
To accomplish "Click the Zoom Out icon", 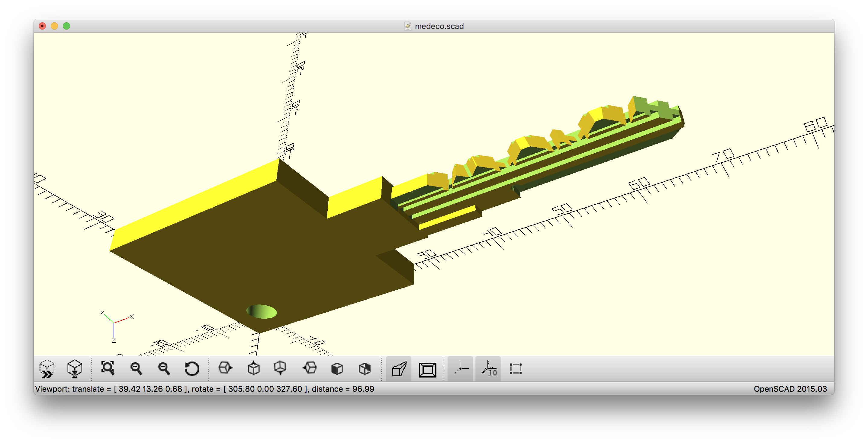I will (x=164, y=369).
